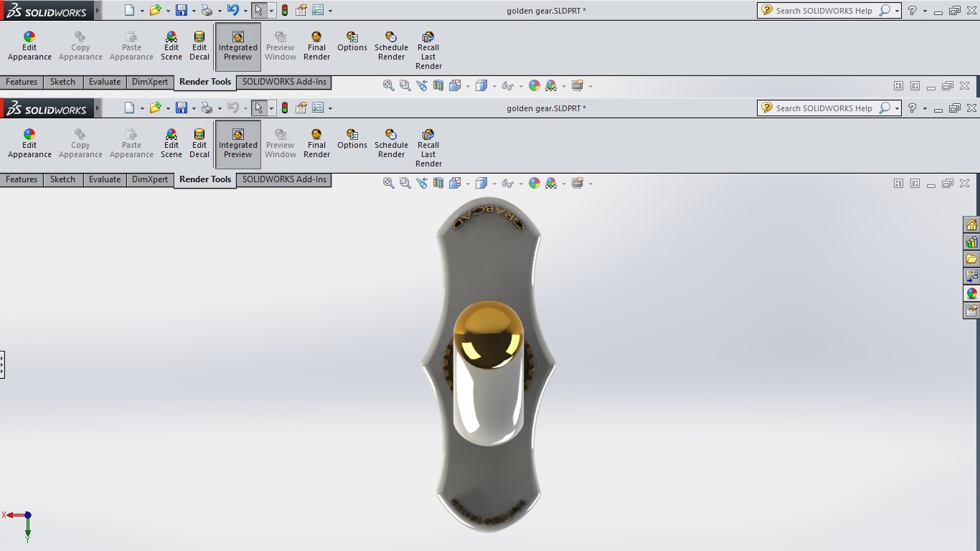Viewport: 980px width, 551px height.
Task: Click Section View in lower view toolbar
Action: (x=438, y=183)
